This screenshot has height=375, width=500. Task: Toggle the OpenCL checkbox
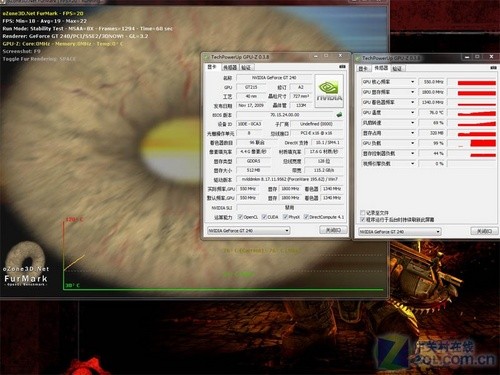coord(240,217)
